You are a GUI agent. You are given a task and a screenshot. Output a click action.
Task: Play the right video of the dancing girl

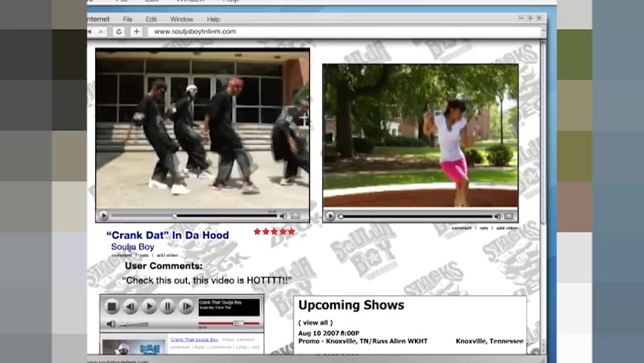[330, 216]
